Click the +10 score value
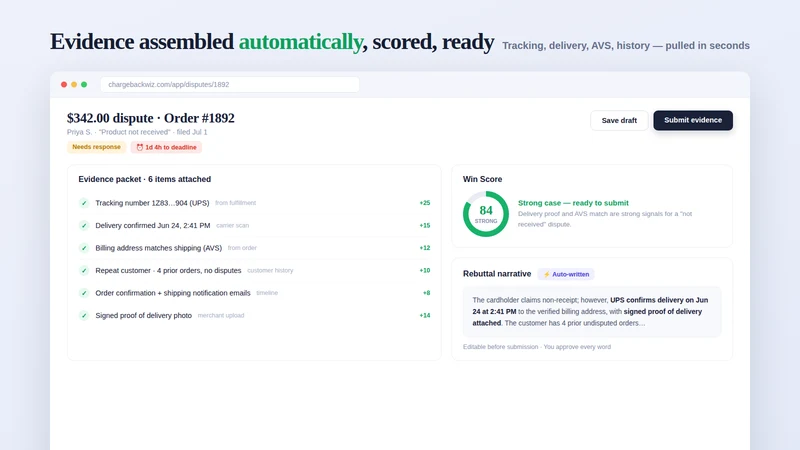Viewport: 800px width, 450px height. point(424,270)
